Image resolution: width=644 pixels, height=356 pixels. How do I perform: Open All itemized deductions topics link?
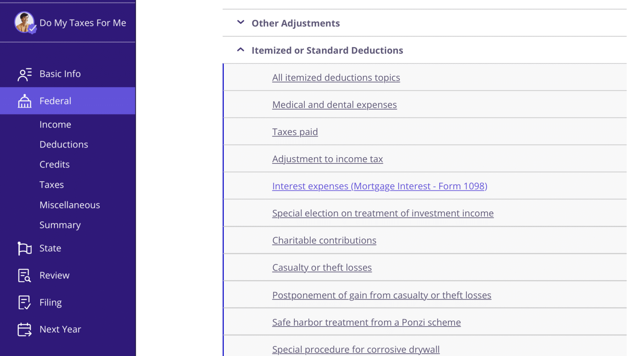[x=336, y=78]
